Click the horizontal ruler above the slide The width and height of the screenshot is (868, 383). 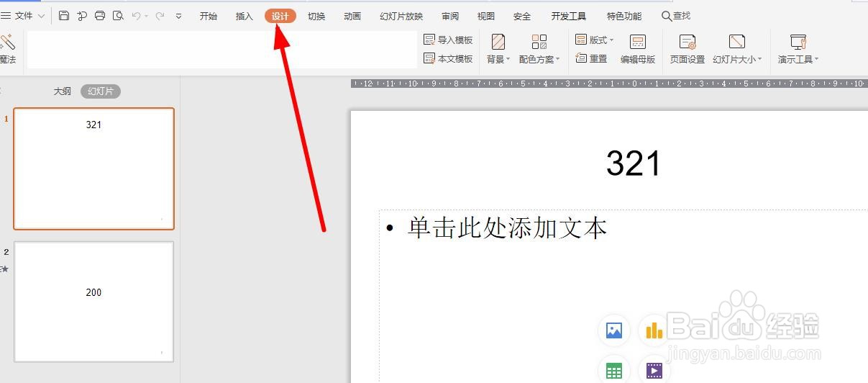(x=609, y=84)
